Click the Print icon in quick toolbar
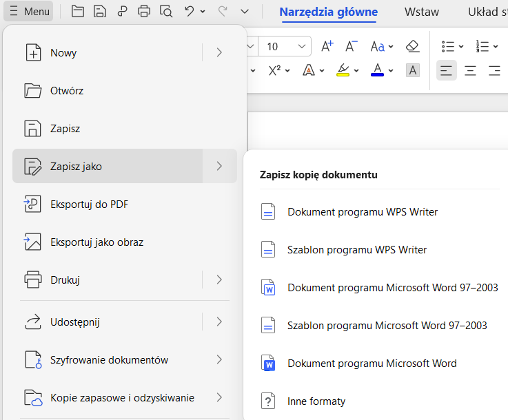 pyautogui.click(x=143, y=11)
